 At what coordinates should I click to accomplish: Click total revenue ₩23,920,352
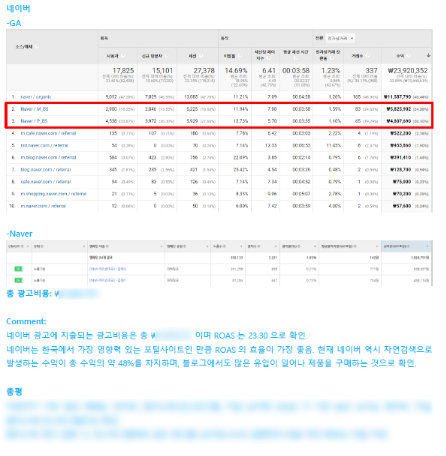[x=408, y=71]
